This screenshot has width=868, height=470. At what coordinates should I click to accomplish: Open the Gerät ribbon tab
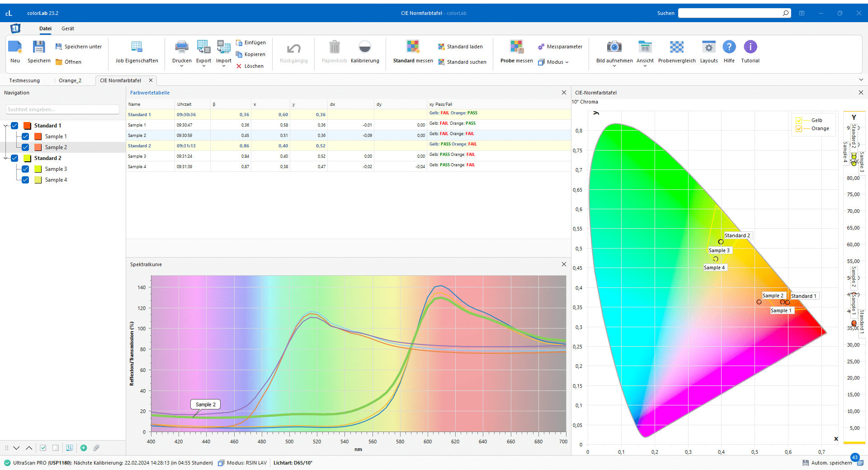click(68, 28)
